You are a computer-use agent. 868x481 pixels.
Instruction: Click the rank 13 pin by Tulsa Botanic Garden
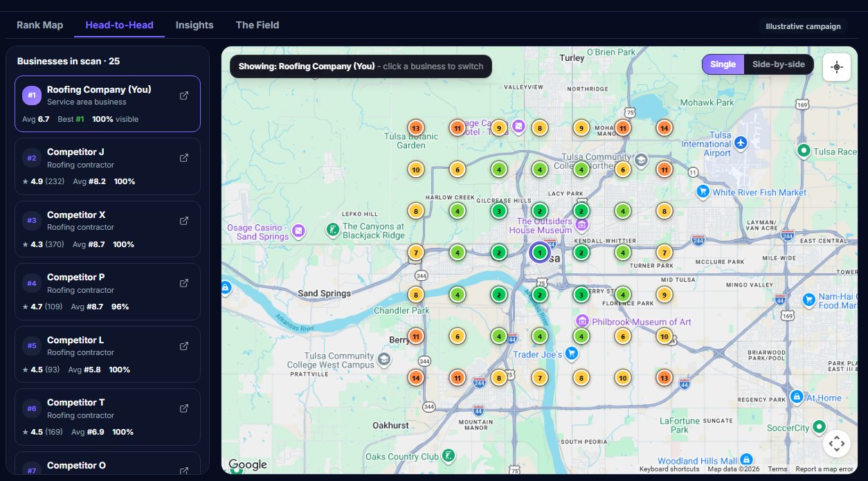click(415, 128)
